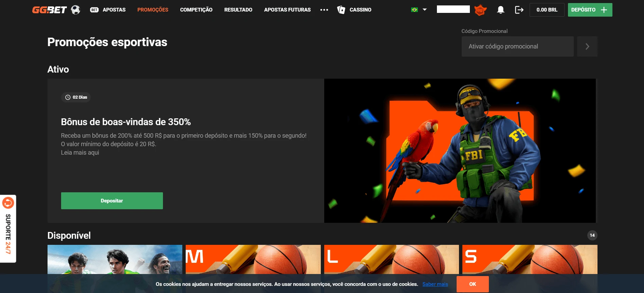Open the L basketball promotion card
The height and width of the screenshot is (293, 644).
point(391,259)
